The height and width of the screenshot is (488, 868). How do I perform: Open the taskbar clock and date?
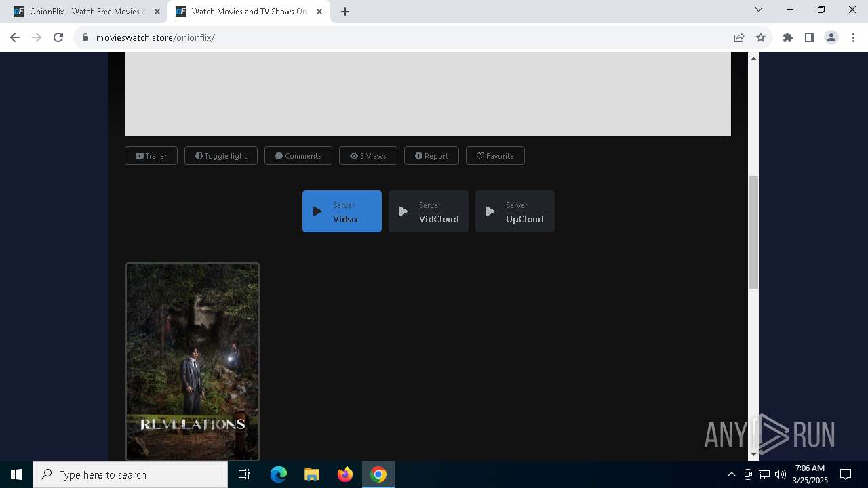tap(810, 474)
